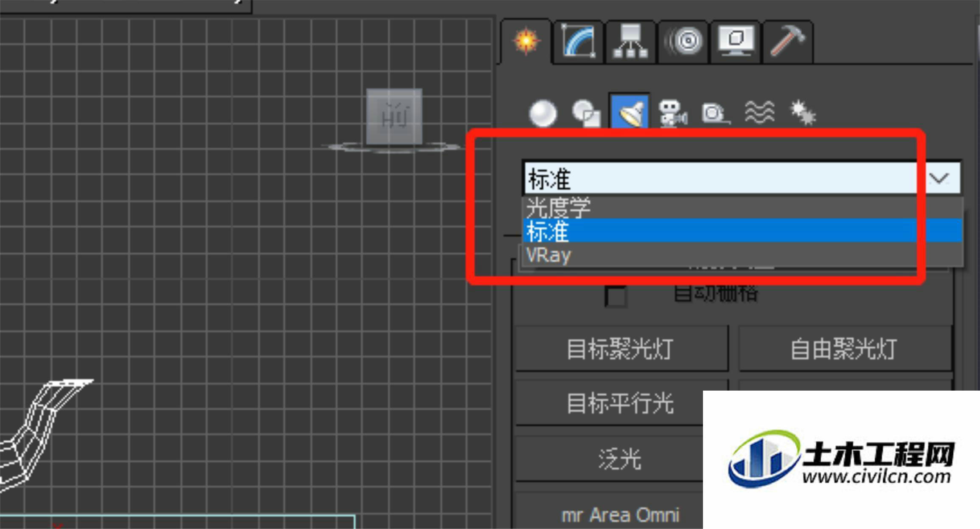Choose 光度学 from the dropdown list

pyautogui.click(x=742, y=208)
